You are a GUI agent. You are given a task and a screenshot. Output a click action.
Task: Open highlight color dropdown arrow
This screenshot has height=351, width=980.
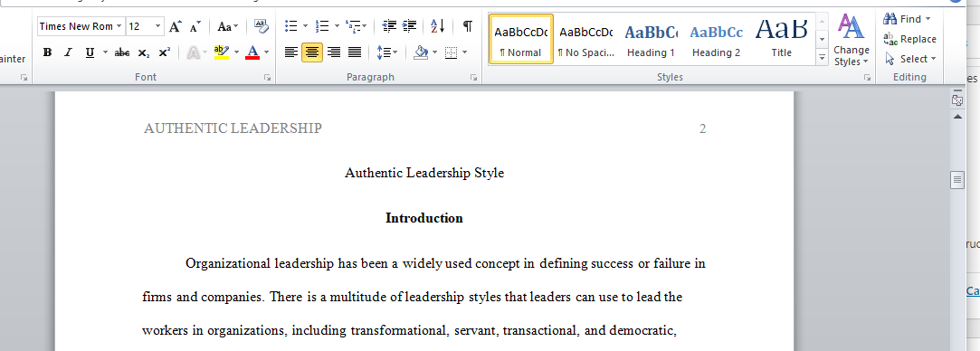click(236, 52)
